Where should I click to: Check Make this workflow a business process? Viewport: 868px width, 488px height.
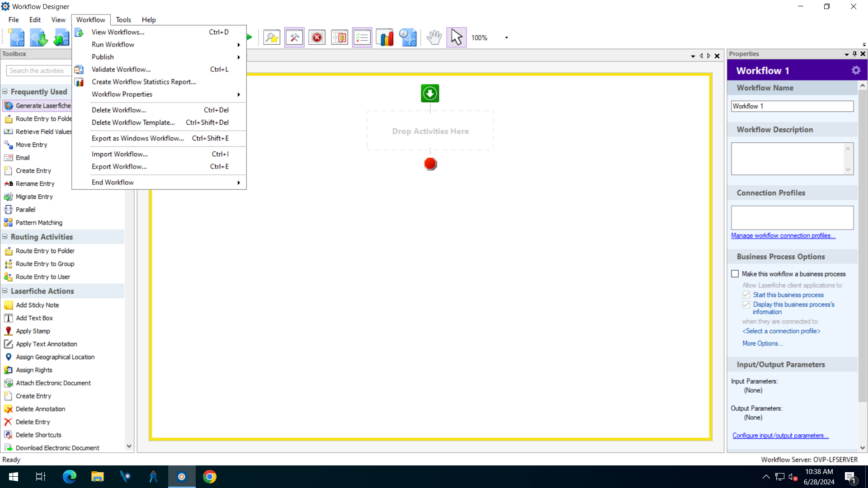735,274
